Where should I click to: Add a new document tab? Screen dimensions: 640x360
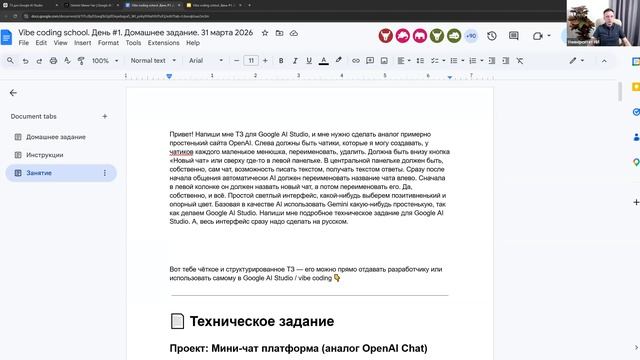coord(104,116)
